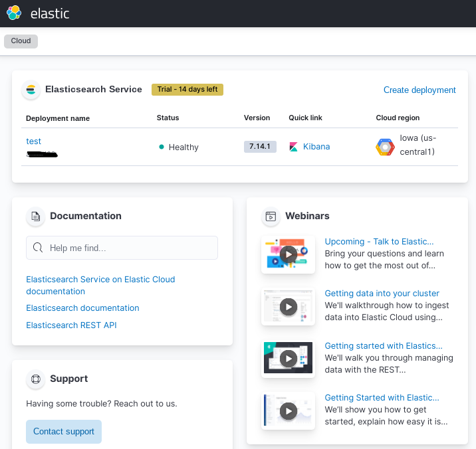Play the Getting Started with Elastic... video thumbnail
Image resolution: width=476 pixels, height=449 pixels.
(288, 410)
